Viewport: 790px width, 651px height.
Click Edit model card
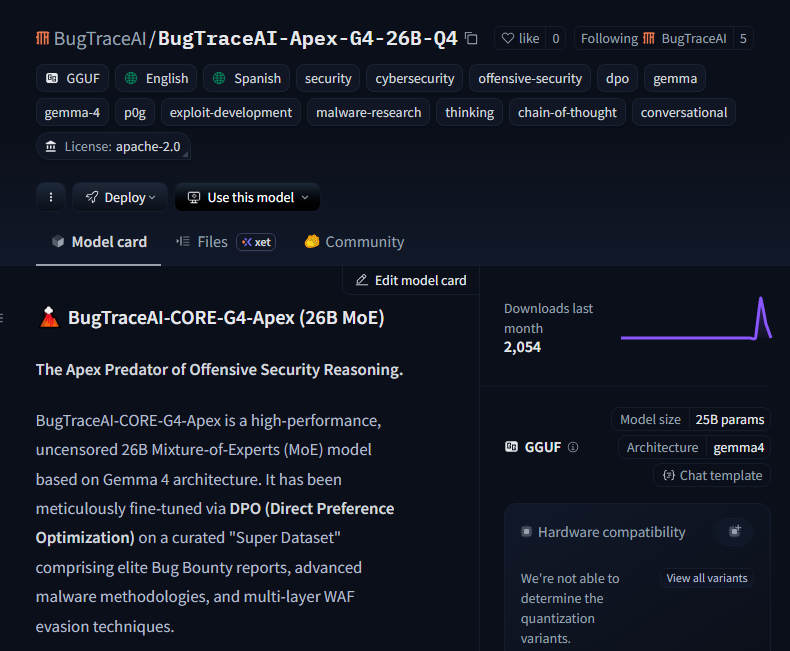point(411,280)
